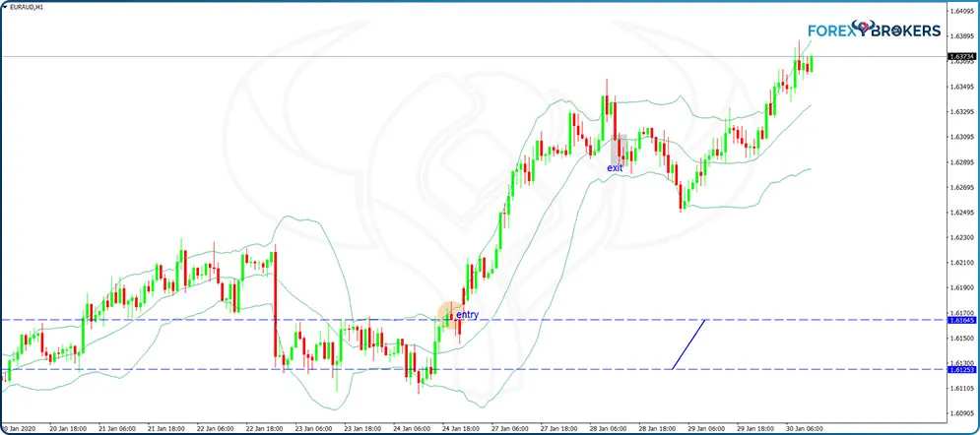Click the blue 'entry' text label
This screenshot has width=980, height=435.
[468, 315]
